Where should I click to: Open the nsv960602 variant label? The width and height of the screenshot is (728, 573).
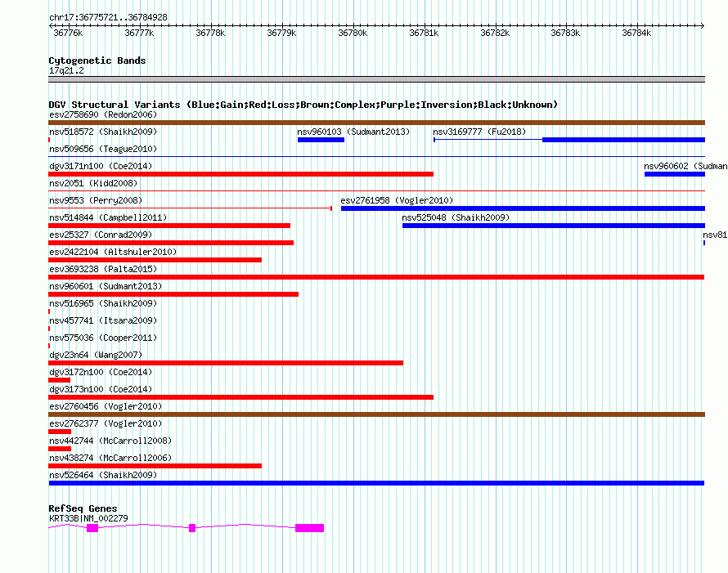pyautogui.click(x=685, y=166)
